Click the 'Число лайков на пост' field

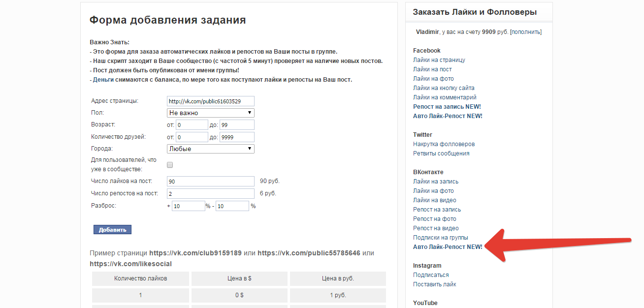211,182
